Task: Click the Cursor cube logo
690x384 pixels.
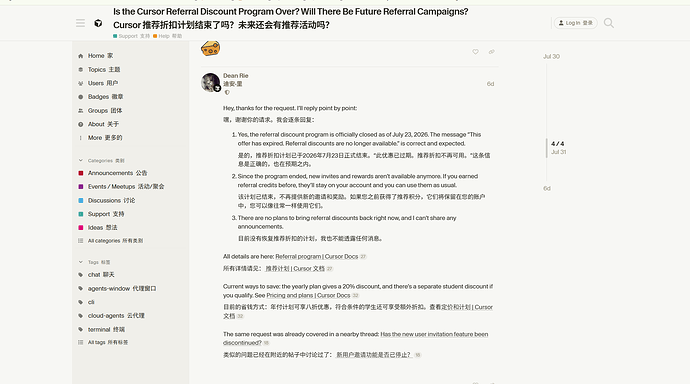Action: (98, 23)
